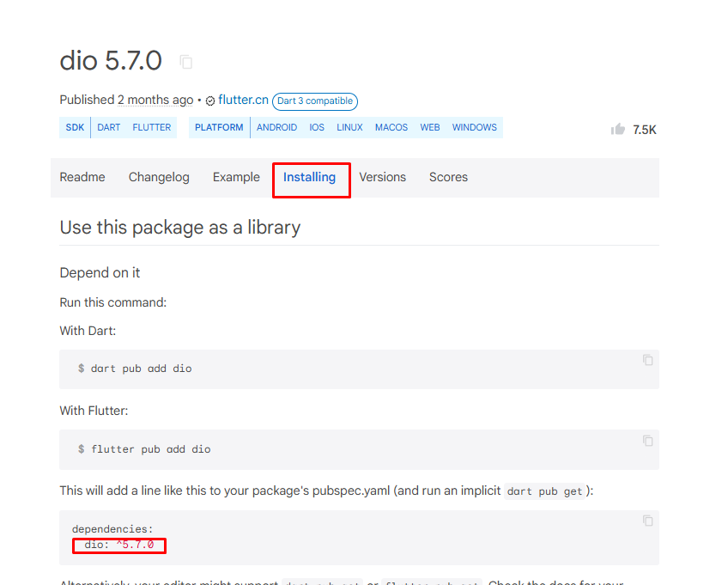Open the flutter.cn publisher link

(x=243, y=100)
